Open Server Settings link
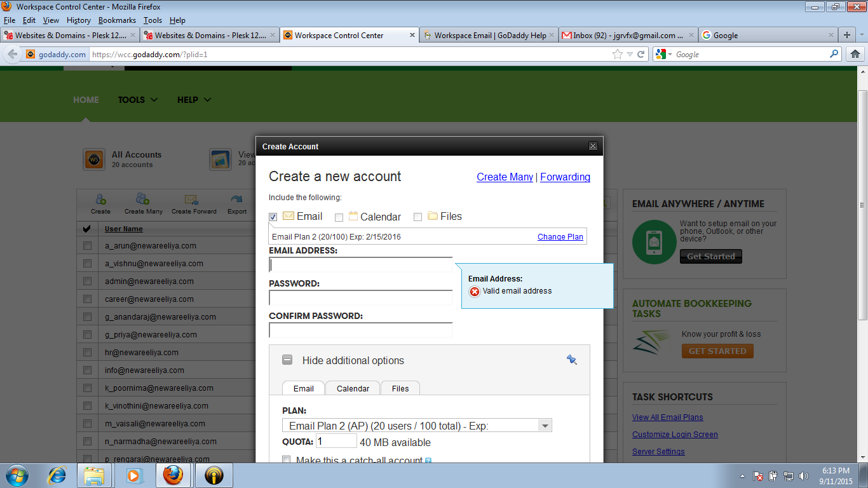Image resolution: width=868 pixels, height=488 pixels. click(x=658, y=452)
